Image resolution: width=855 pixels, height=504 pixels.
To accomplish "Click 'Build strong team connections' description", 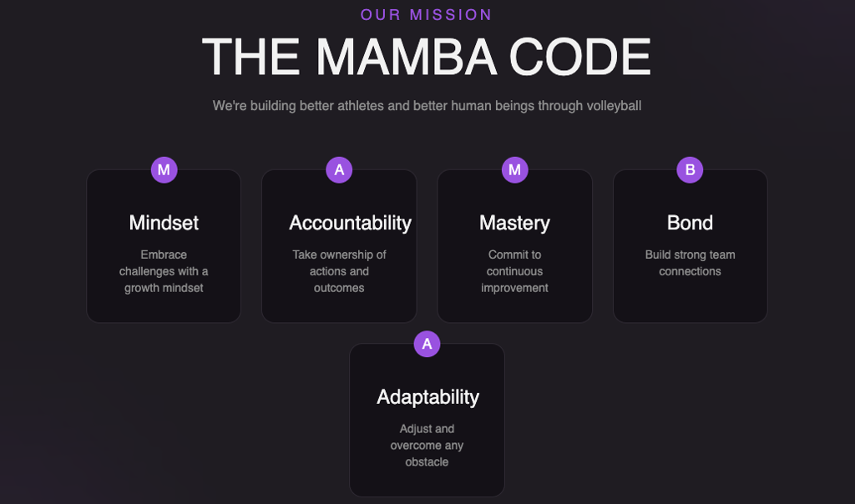I will [690, 263].
